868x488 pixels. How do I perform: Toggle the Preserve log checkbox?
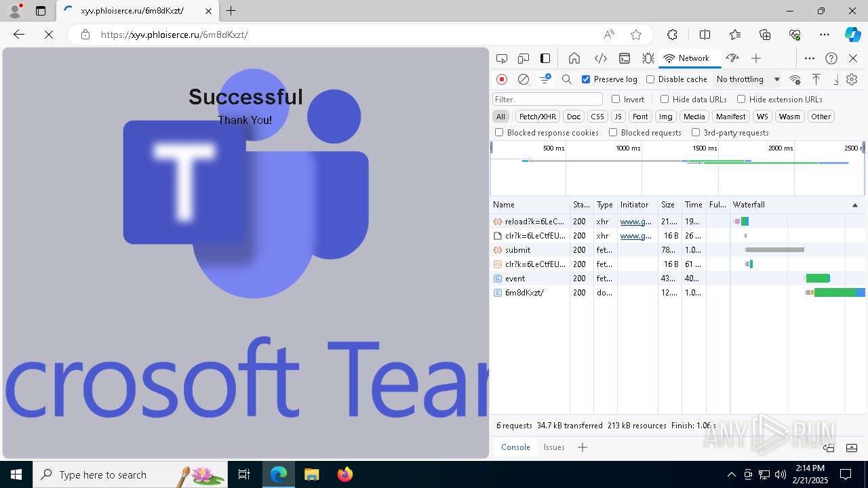(x=587, y=79)
